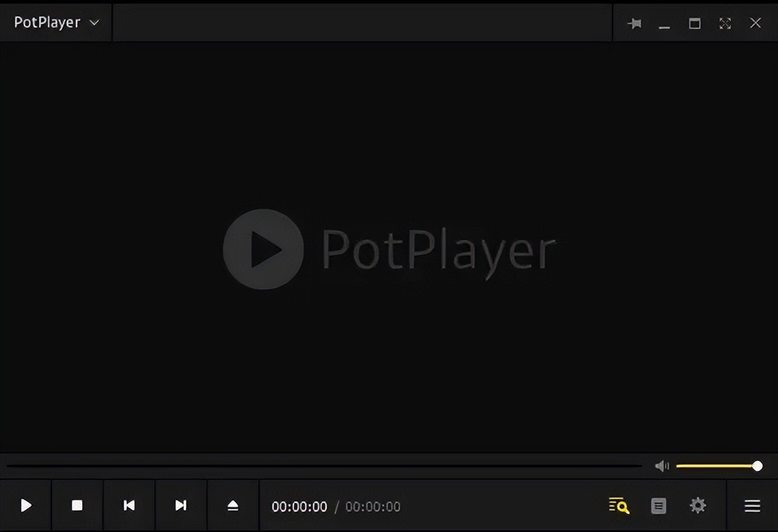This screenshot has height=532, width=778.
Task: Click the total duration 00:00:00 display
Action: tap(373, 507)
